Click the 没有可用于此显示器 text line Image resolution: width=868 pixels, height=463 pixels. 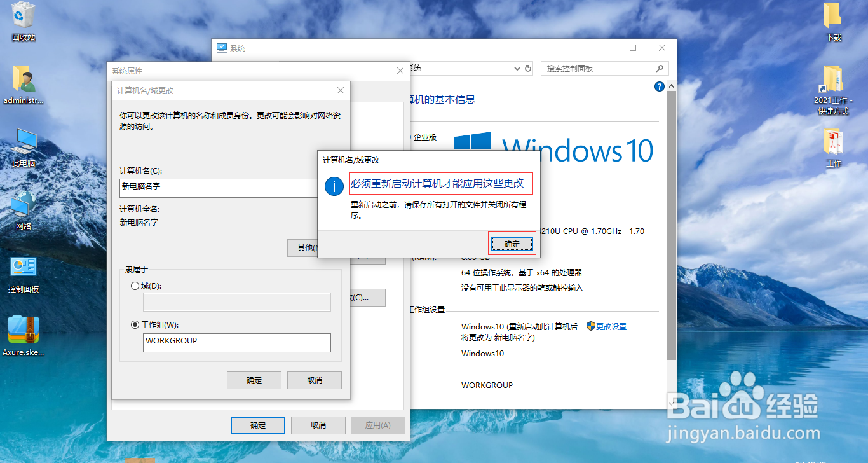522,287
